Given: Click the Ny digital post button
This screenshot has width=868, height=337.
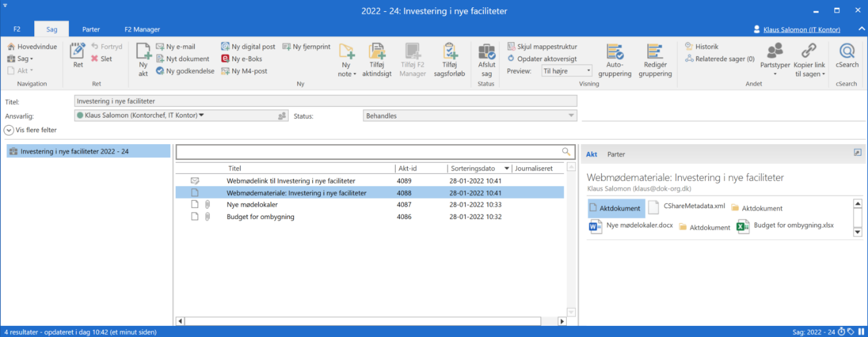Looking at the screenshot, I should point(249,47).
